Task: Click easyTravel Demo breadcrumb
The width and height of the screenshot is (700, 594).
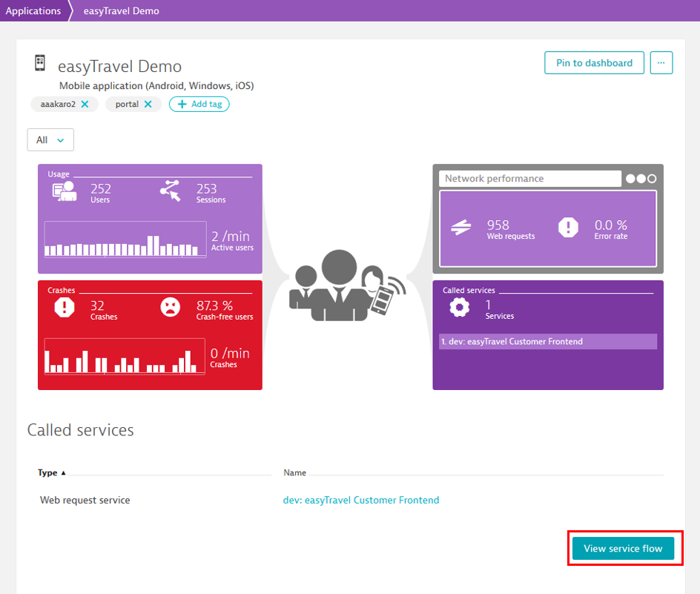Action: [121, 10]
